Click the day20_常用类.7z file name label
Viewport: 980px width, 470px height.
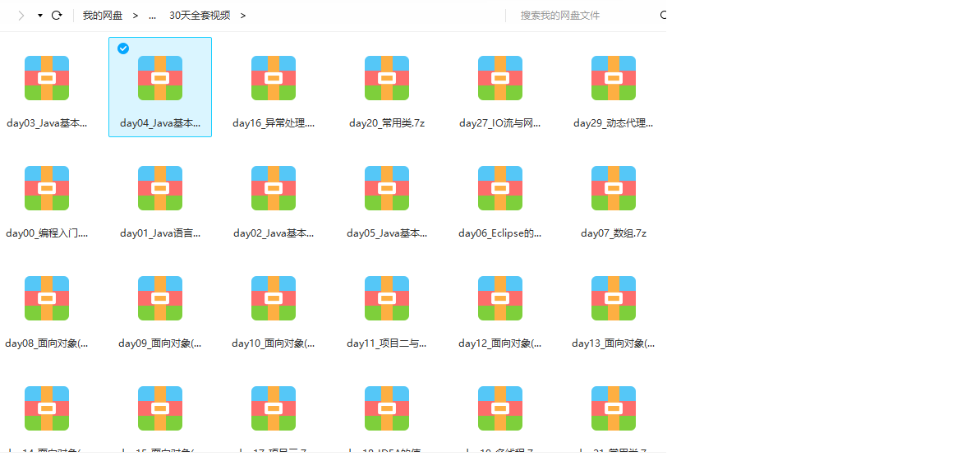click(x=387, y=123)
